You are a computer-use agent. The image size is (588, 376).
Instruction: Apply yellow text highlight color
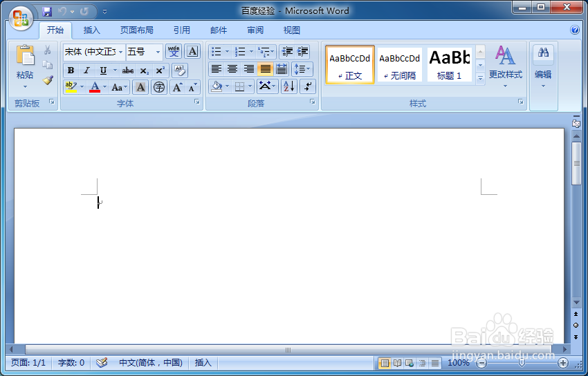71,87
